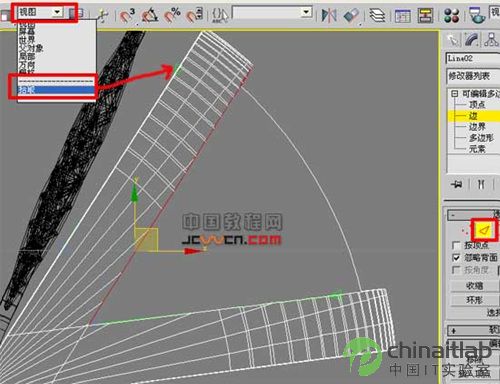Click the Use Pivot Point Center icon
The height and width of the screenshot is (384, 500).
76,14
